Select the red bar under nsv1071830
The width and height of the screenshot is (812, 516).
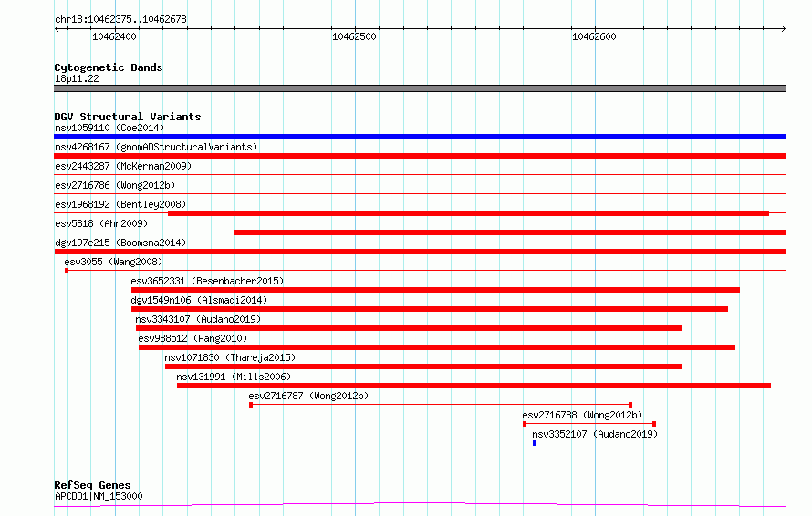point(423,367)
